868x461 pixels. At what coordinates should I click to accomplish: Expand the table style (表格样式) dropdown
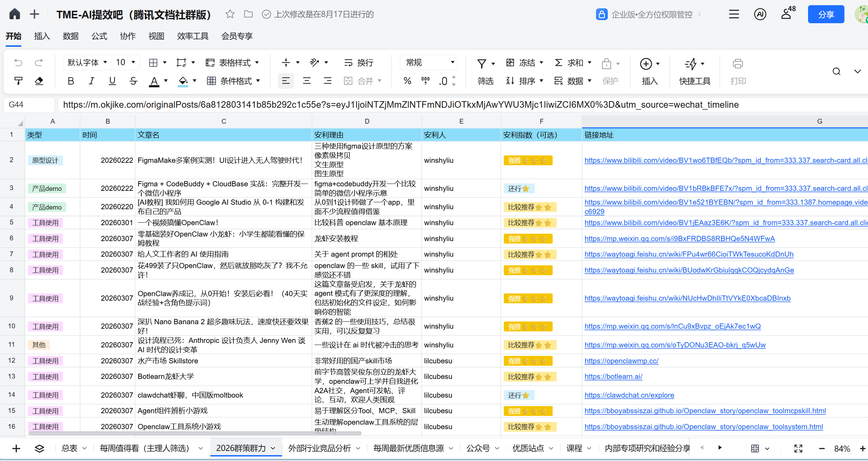257,63
